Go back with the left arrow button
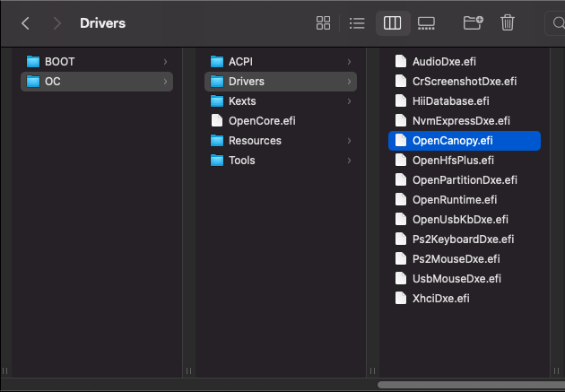 tap(25, 24)
